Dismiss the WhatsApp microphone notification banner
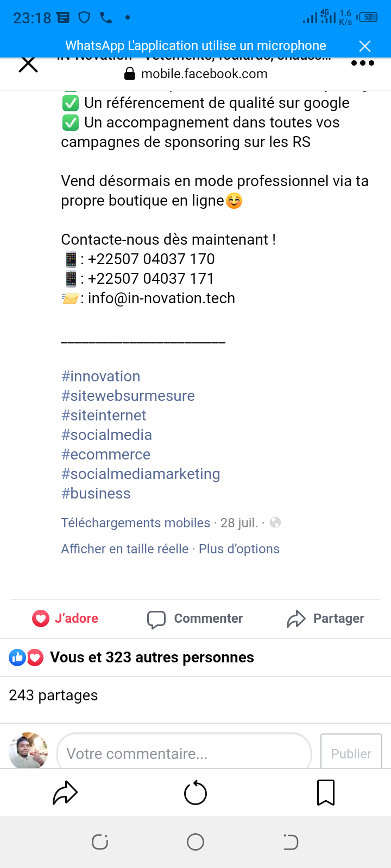This screenshot has height=868, width=391. [x=365, y=46]
